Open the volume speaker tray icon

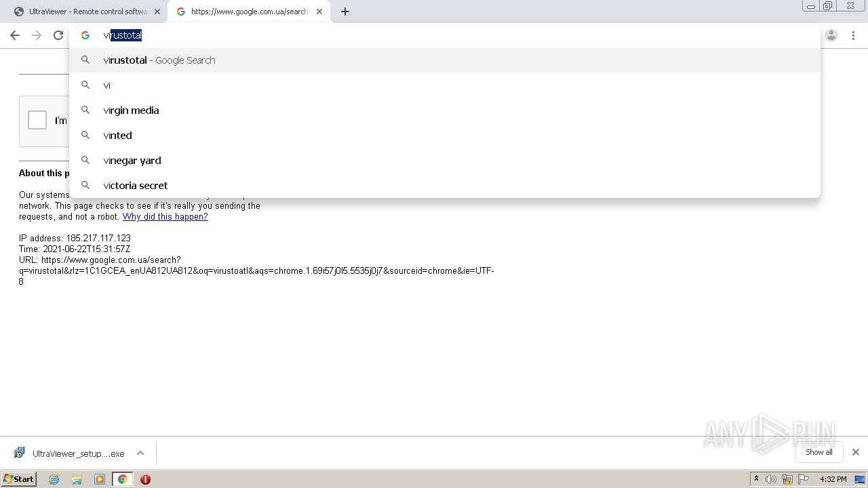point(771,479)
